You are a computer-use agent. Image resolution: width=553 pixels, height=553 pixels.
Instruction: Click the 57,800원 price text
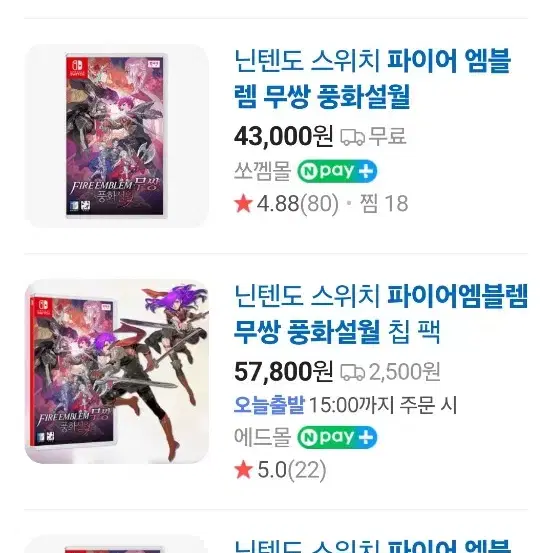pos(284,372)
